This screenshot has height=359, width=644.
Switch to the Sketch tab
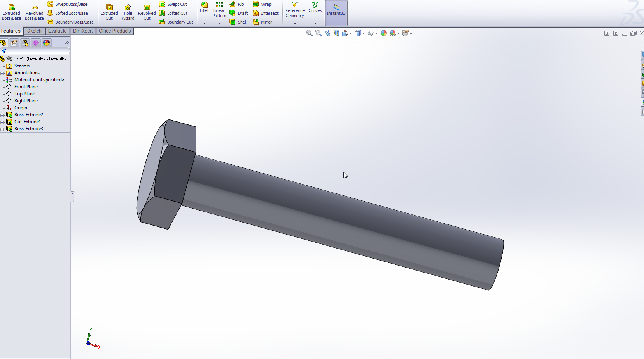pos(34,31)
